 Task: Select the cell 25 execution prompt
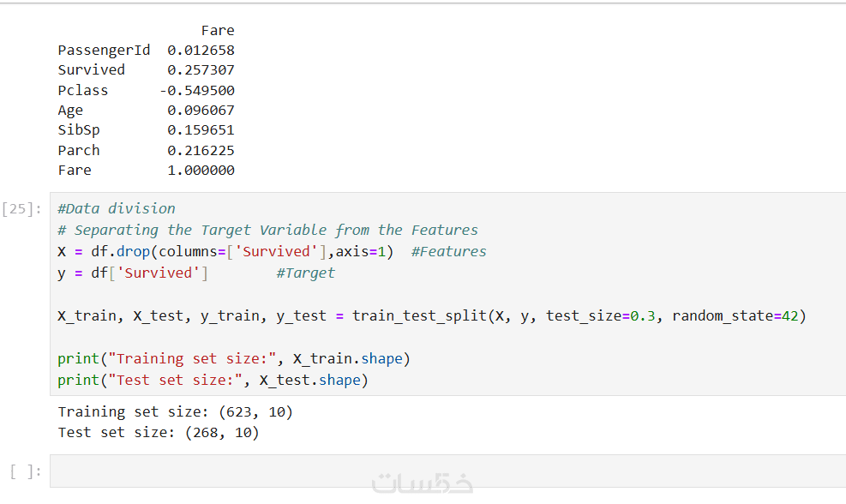21,209
